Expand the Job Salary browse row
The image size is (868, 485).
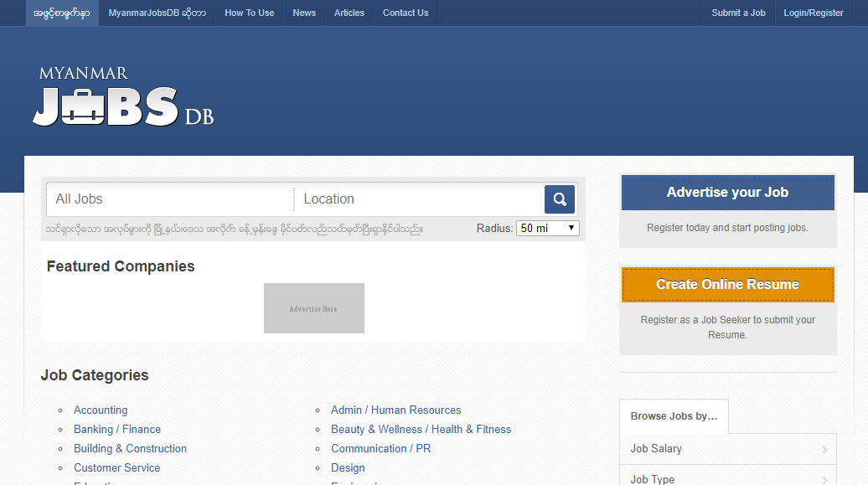(x=727, y=449)
